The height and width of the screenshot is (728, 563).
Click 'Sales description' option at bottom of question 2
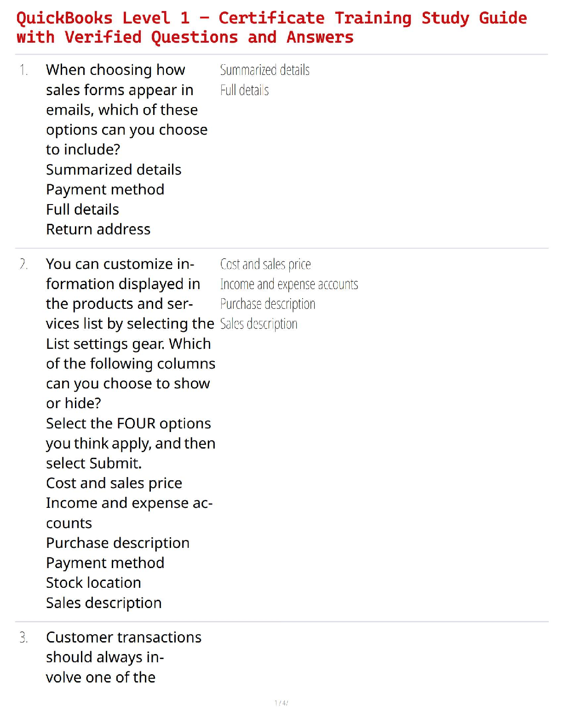(103, 603)
